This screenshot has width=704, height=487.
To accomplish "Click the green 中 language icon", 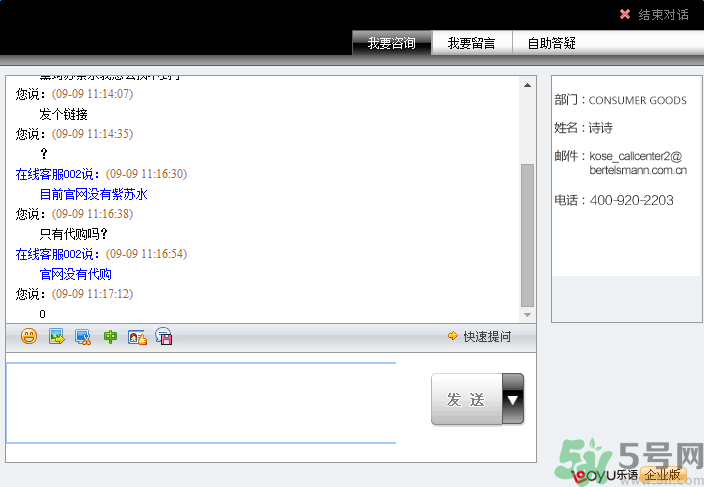I will pos(110,337).
